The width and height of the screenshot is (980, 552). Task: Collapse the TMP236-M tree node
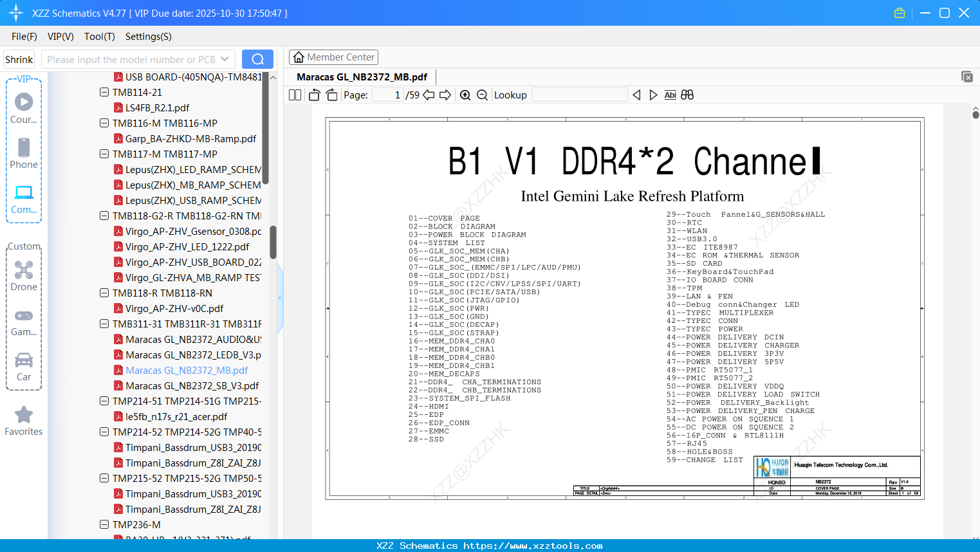[104, 524]
